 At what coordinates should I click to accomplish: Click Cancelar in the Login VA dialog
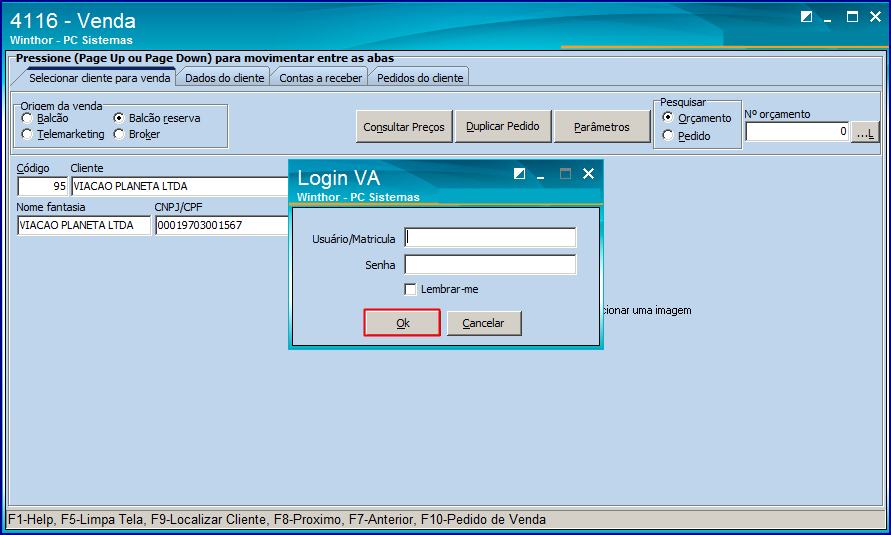tap(484, 323)
